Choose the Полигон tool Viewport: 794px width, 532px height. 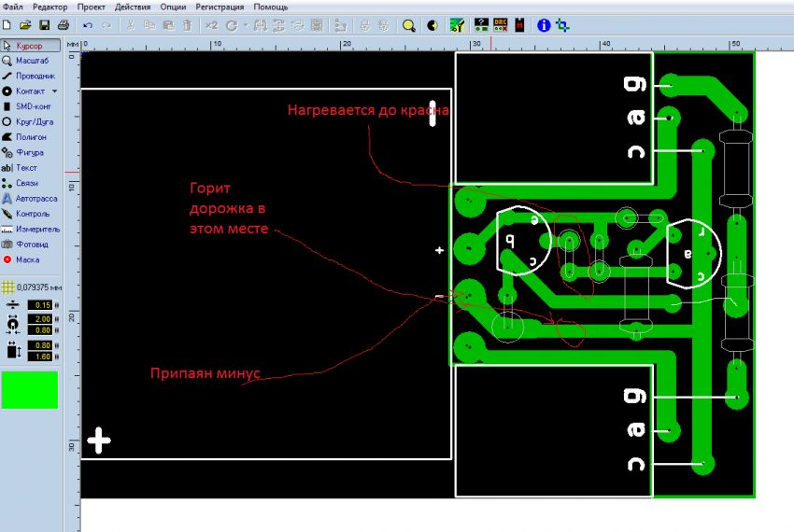30,136
